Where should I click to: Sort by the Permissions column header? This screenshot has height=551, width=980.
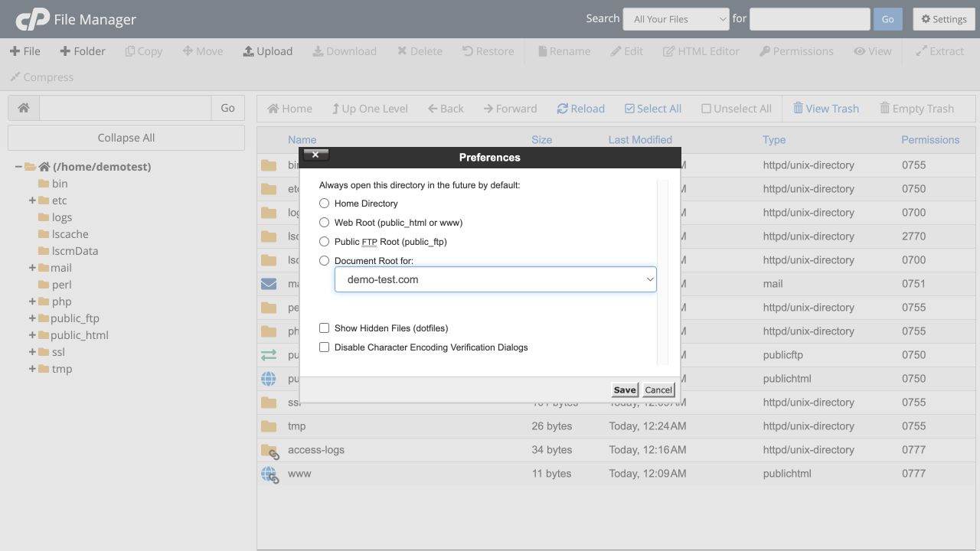tap(930, 140)
